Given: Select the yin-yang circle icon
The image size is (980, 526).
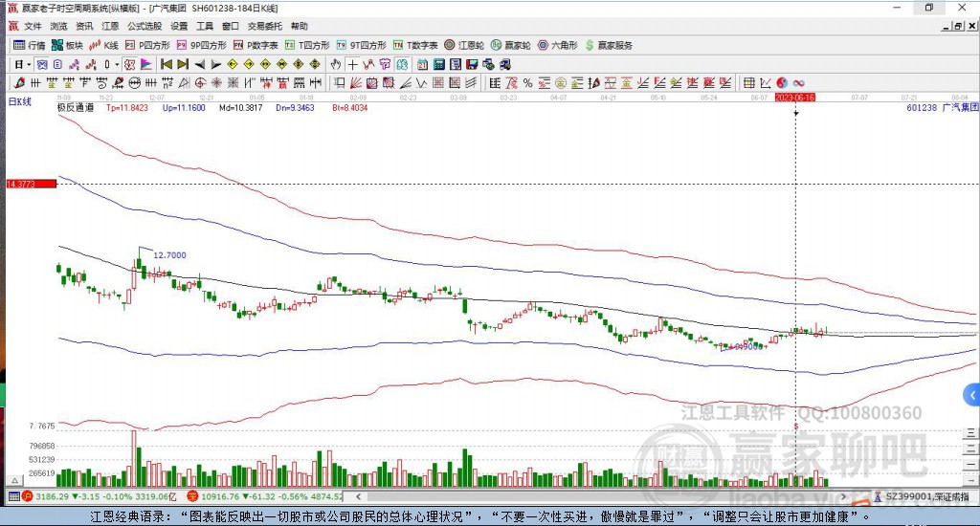Looking at the screenshot, I should (781, 82).
